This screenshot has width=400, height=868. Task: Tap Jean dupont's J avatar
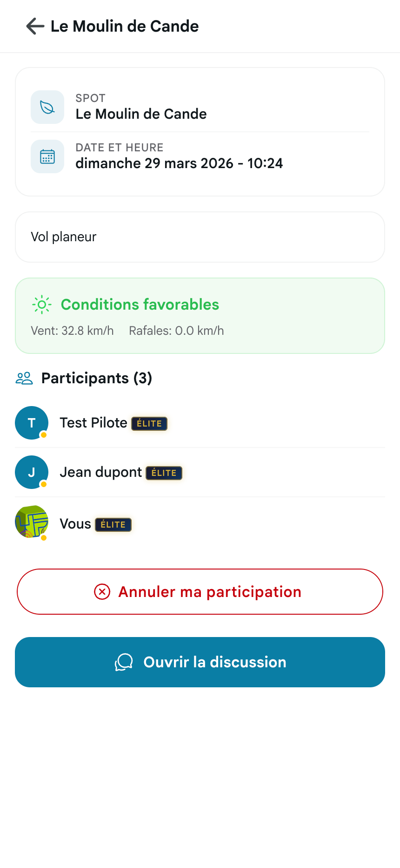pos(32,472)
